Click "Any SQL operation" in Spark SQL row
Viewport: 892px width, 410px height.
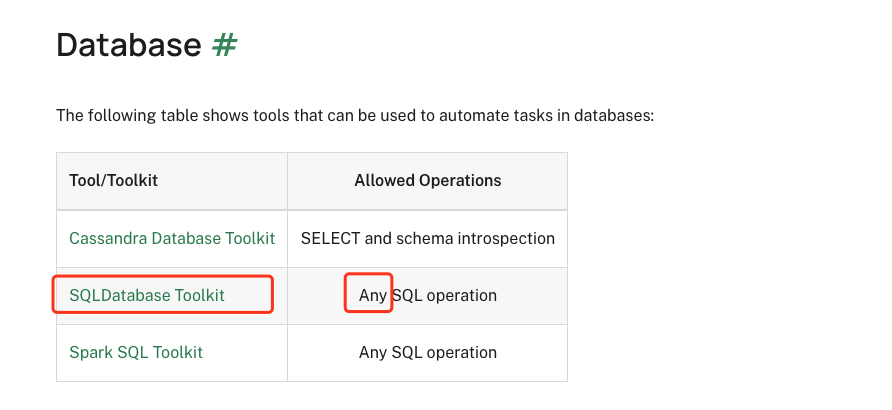coord(427,352)
